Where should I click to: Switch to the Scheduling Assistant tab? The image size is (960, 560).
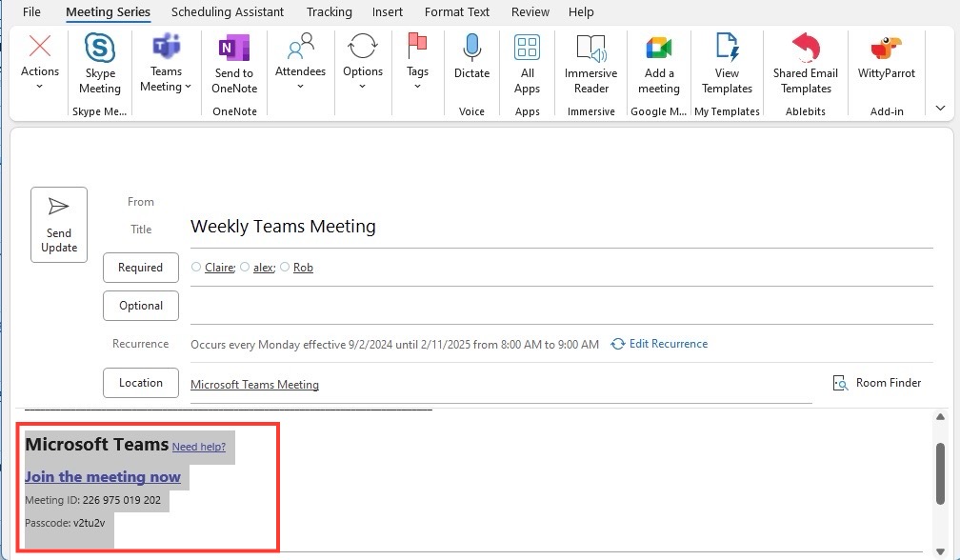227,11
